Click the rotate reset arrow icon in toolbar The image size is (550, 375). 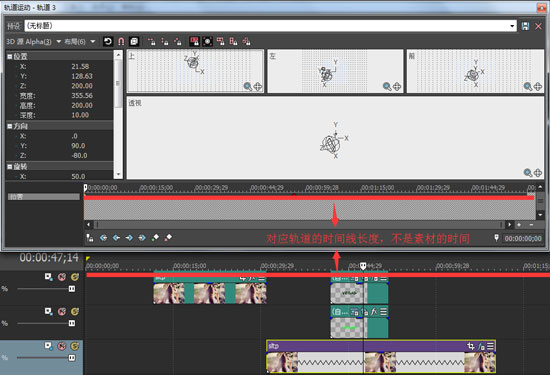(108, 42)
